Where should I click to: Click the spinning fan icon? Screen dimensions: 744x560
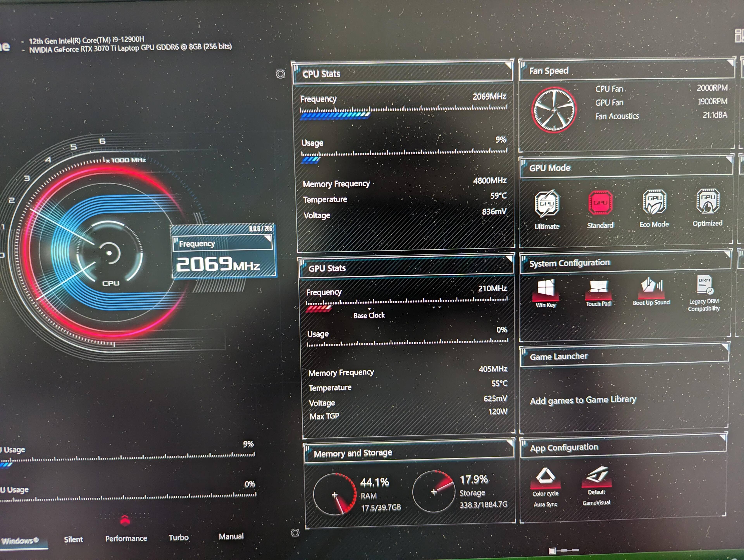tap(554, 110)
